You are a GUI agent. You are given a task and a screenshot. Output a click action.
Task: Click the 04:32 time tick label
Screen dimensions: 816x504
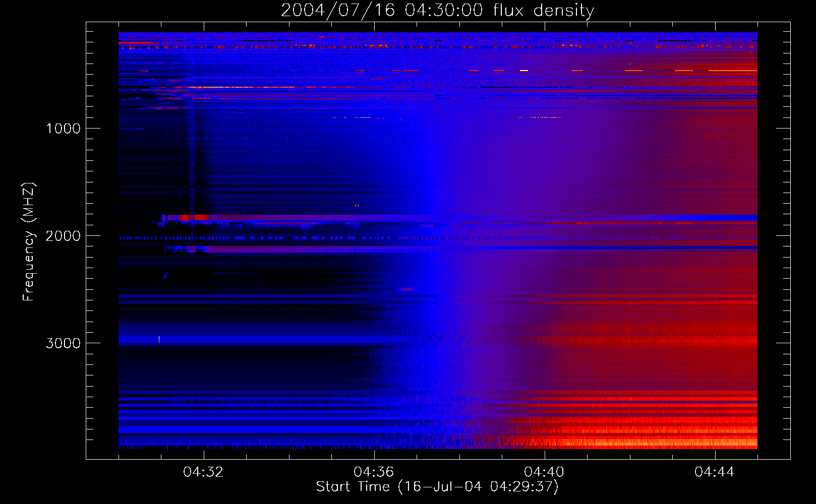click(x=203, y=472)
